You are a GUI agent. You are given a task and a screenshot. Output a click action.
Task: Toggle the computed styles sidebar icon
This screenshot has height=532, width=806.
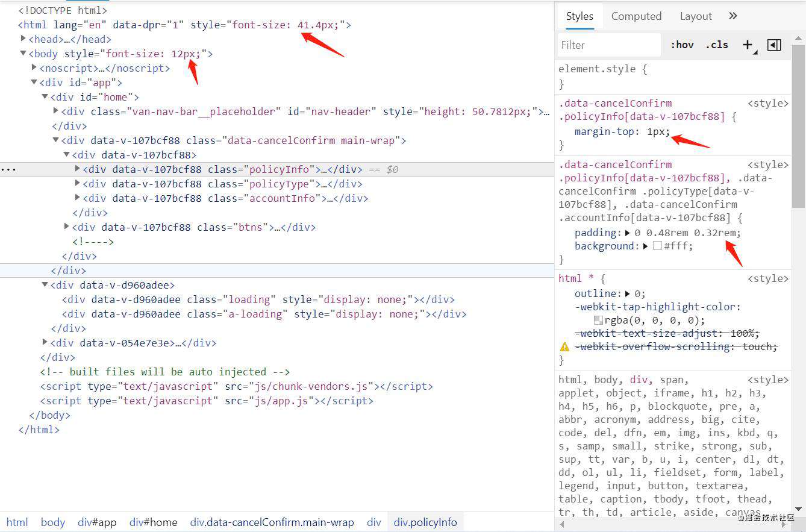(775, 45)
